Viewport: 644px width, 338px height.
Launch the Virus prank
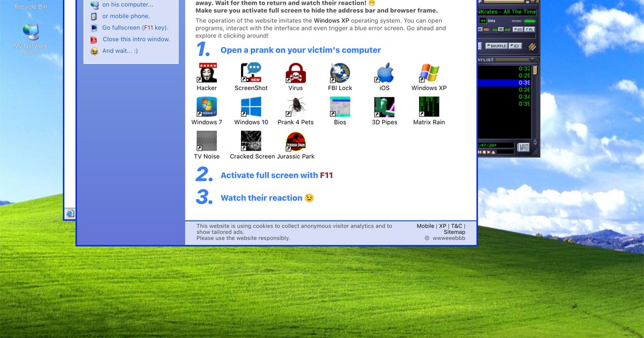[x=296, y=73]
